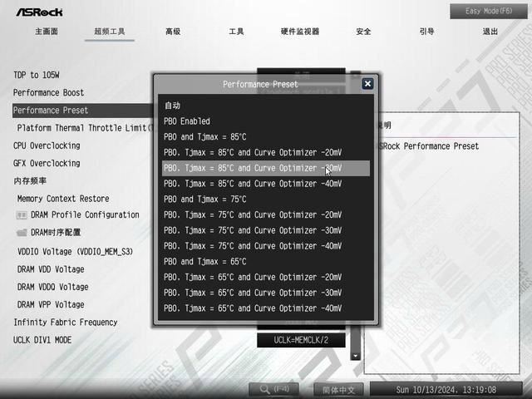Choose Tjmax 85°C Curve Optimizer -20mV
The width and height of the screenshot is (532, 399).
click(x=266, y=152)
